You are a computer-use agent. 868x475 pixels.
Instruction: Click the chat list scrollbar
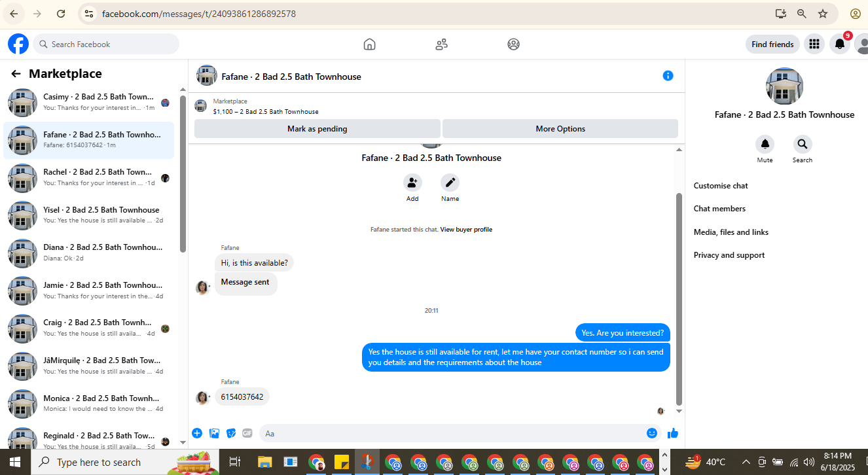coord(183,173)
